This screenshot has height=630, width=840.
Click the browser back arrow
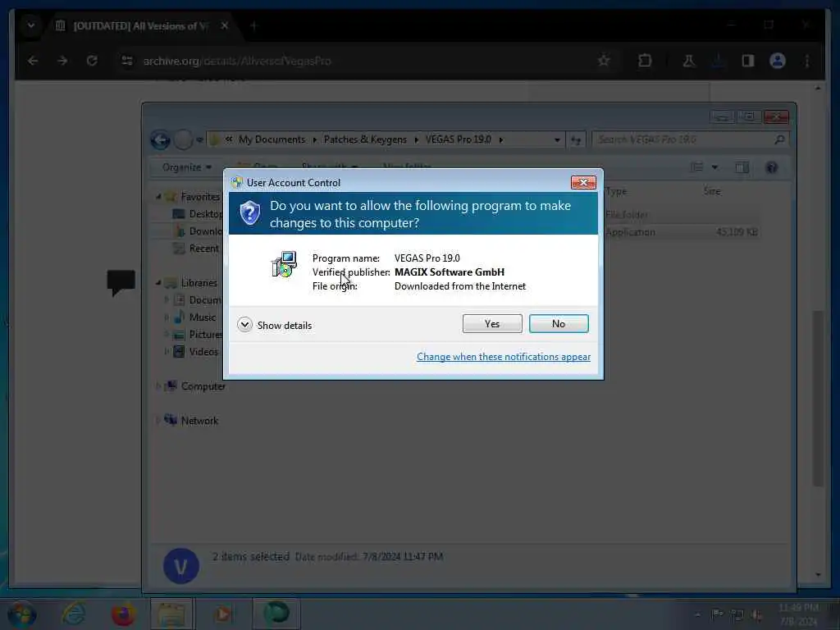click(x=33, y=61)
